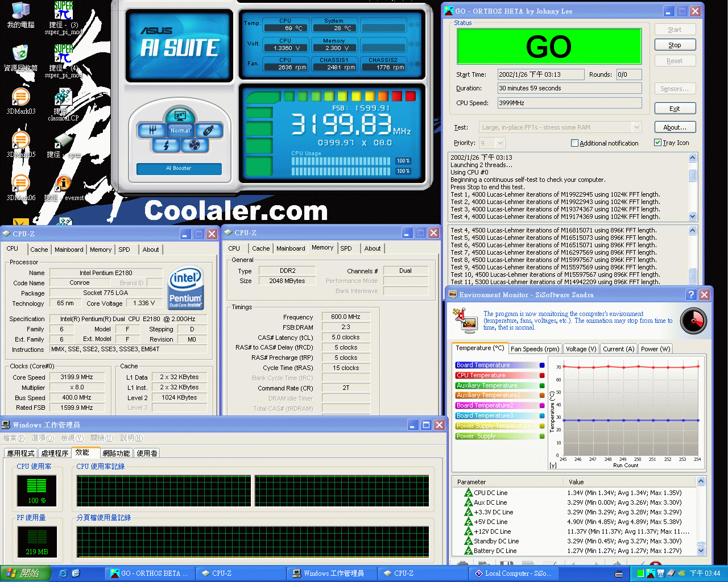This screenshot has height=582, width=728.
Task: Click the keyboard language bar icon
Action: point(619,573)
